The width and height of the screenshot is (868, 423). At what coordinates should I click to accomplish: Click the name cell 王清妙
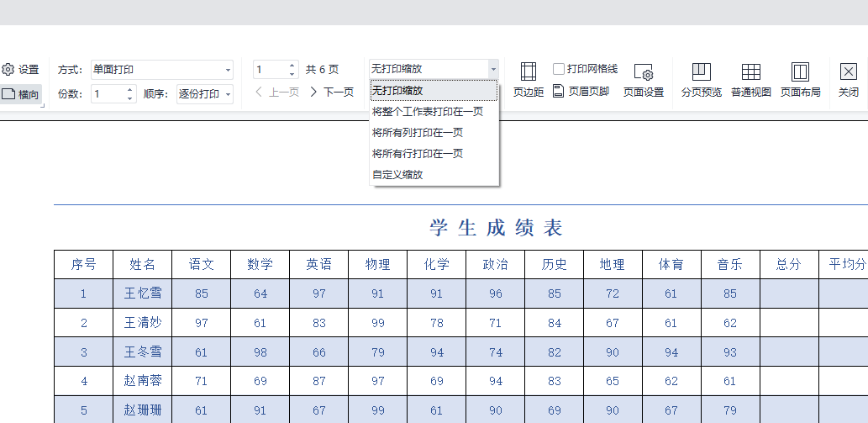coord(142,323)
